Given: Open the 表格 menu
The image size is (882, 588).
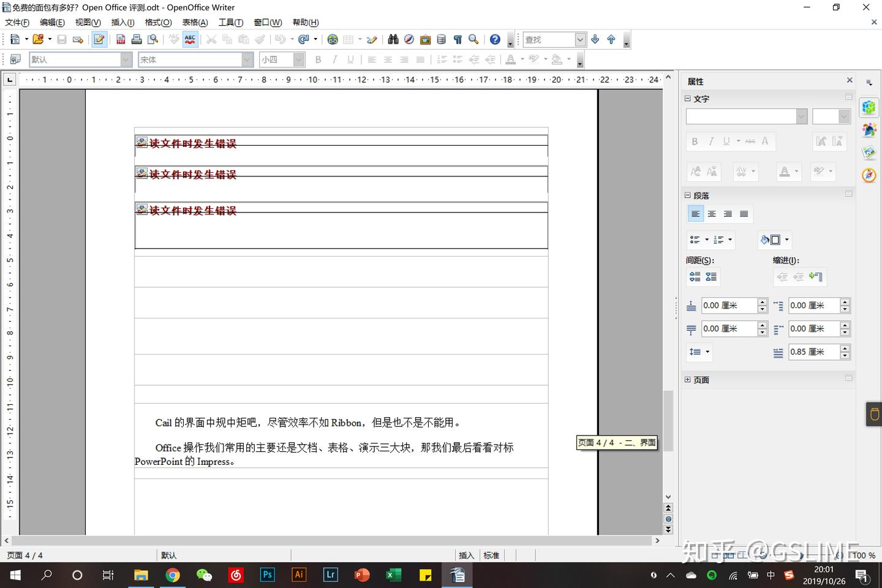Looking at the screenshot, I should pyautogui.click(x=195, y=22).
